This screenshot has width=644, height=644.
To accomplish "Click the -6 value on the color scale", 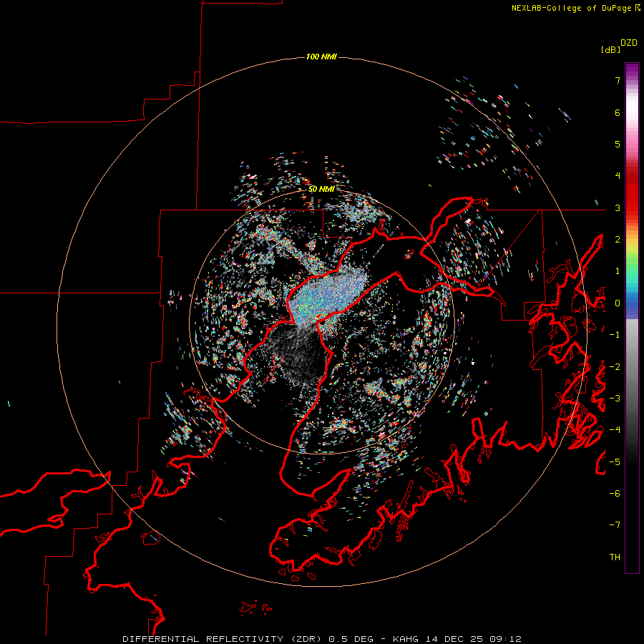I will tap(615, 493).
